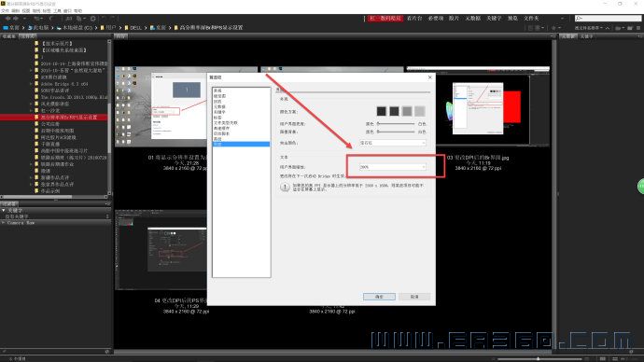Click the 取消 Cancel button

click(414, 297)
